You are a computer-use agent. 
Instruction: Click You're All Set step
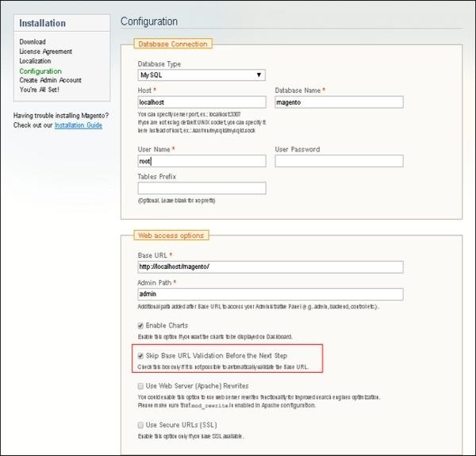tap(40, 90)
